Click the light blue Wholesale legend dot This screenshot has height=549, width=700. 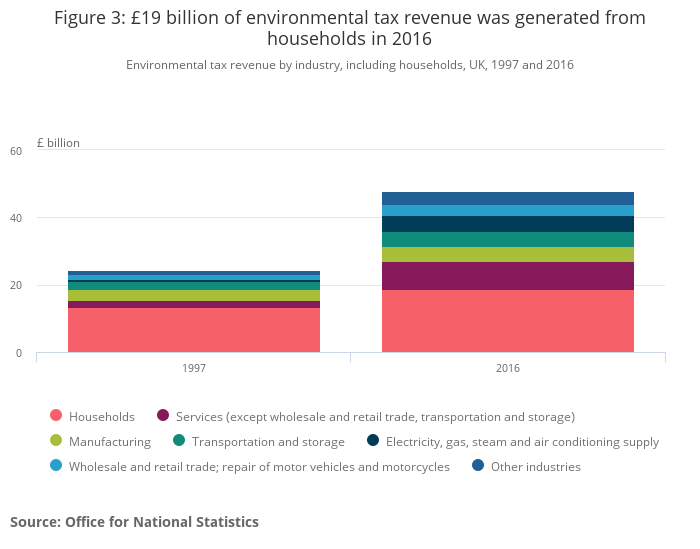[56, 466]
